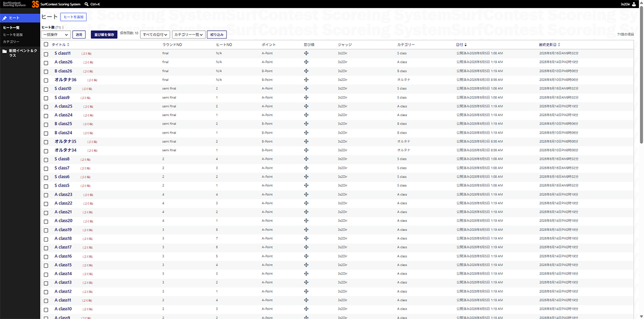Open ヒート一覧 in the sidebar
This screenshot has width=644, height=319.
(x=11, y=28)
